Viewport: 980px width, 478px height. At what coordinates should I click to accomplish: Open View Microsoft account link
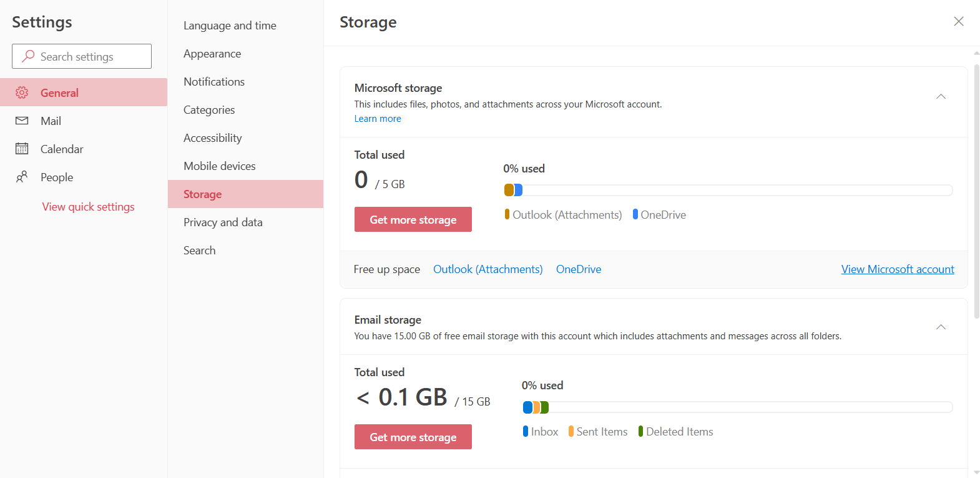click(x=898, y=269)
